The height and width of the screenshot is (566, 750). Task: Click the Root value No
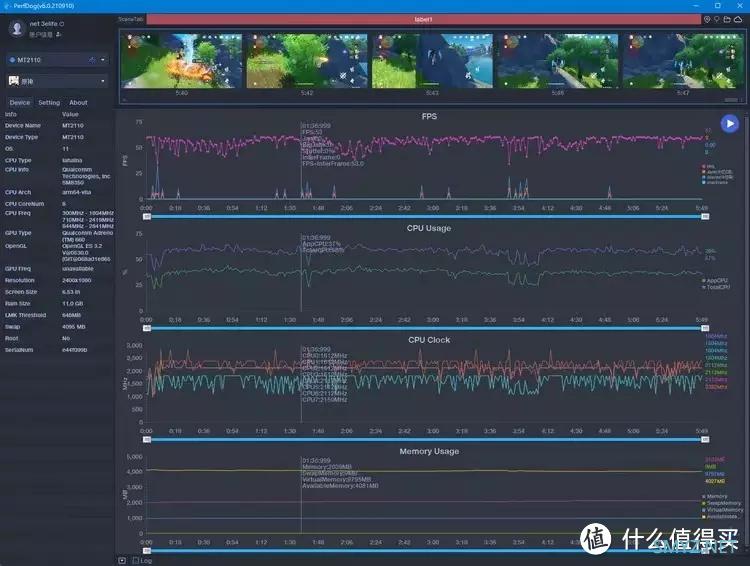66,338
